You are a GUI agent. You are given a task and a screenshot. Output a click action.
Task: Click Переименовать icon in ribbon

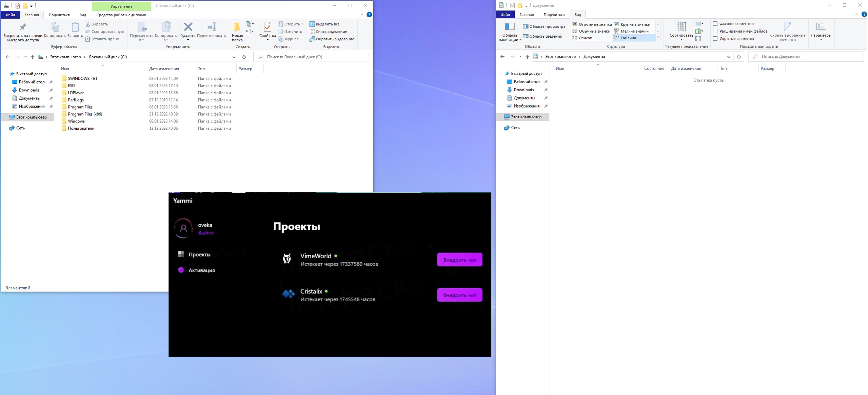tap(211, 30)
